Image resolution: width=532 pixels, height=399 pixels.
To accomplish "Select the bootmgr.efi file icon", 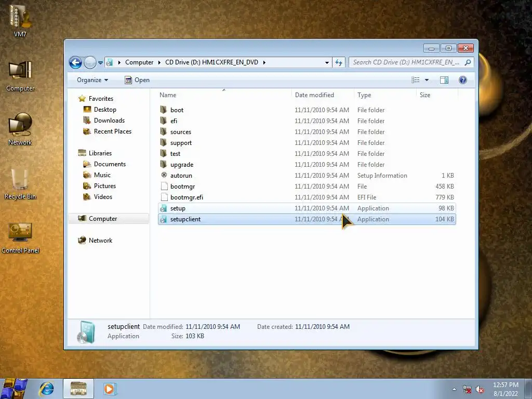I will coord(164,197).
